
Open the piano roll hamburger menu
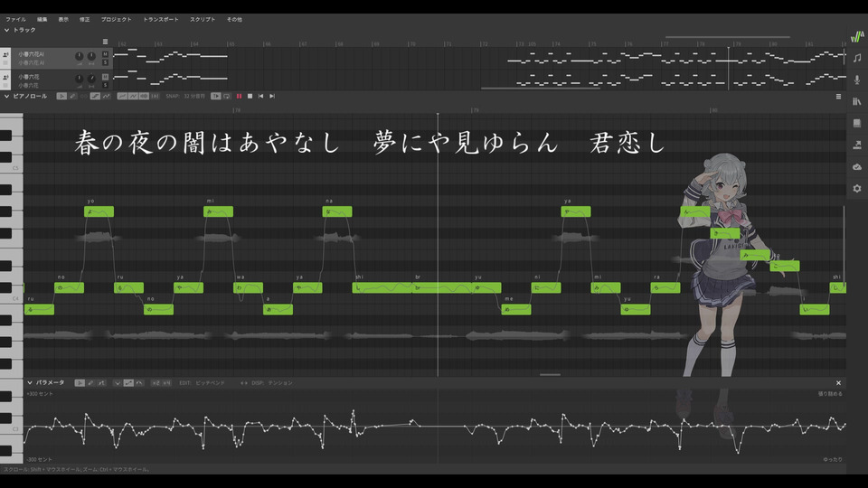click(839, 97)
